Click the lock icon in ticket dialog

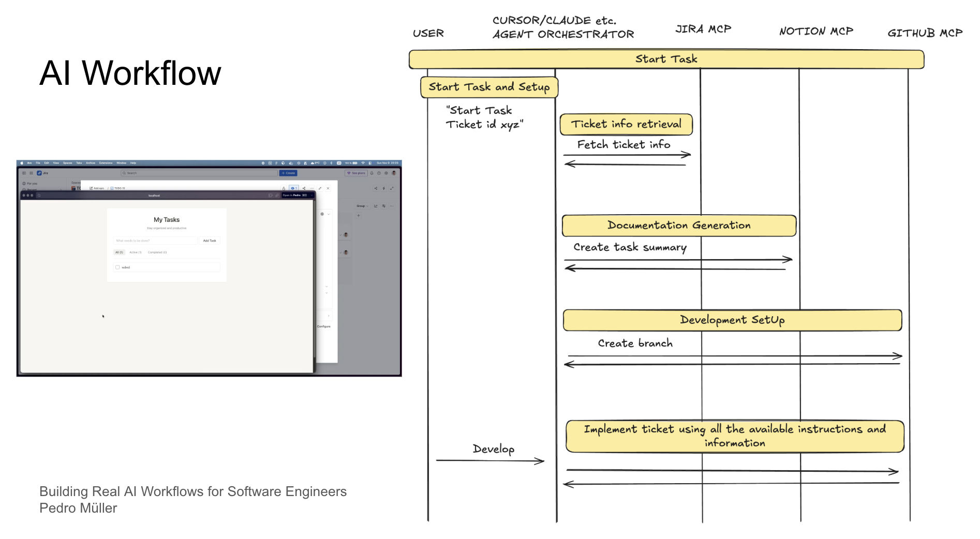tap(284, 188)
